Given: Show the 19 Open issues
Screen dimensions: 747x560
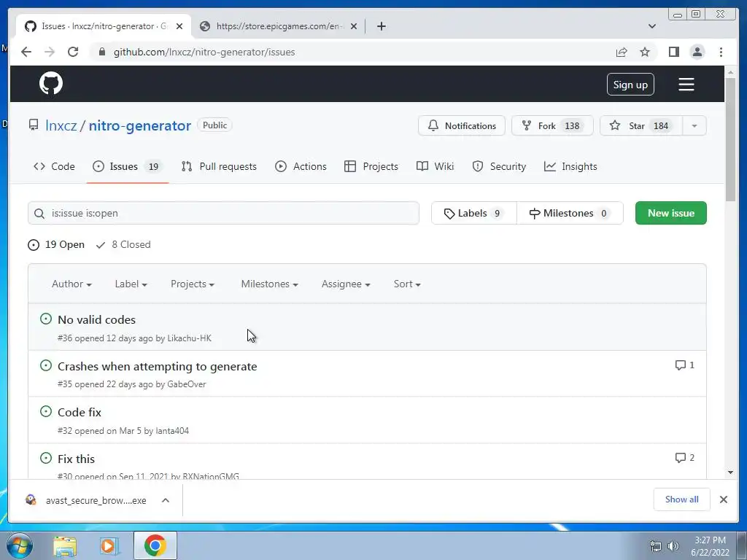Looking at the screenshot, I should (56, 244).
